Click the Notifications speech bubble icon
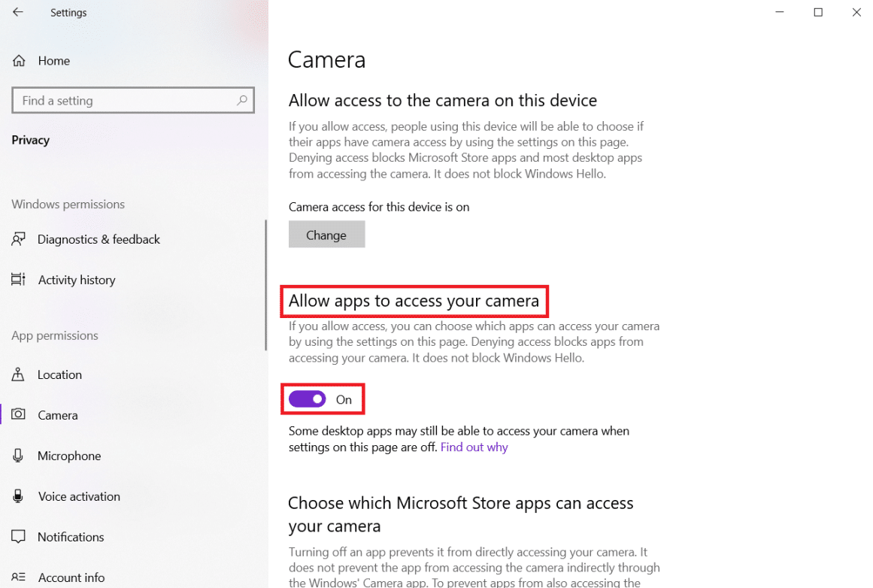Screen dimensions: 873x588 18,537
